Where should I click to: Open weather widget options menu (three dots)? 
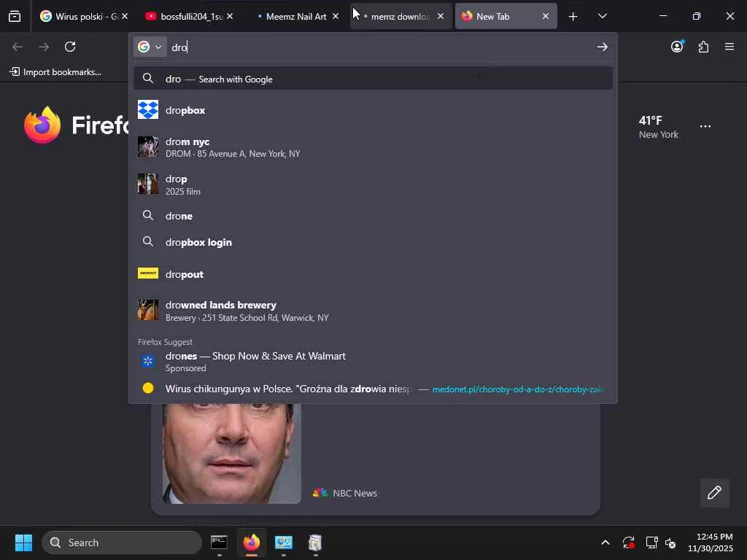705,127
